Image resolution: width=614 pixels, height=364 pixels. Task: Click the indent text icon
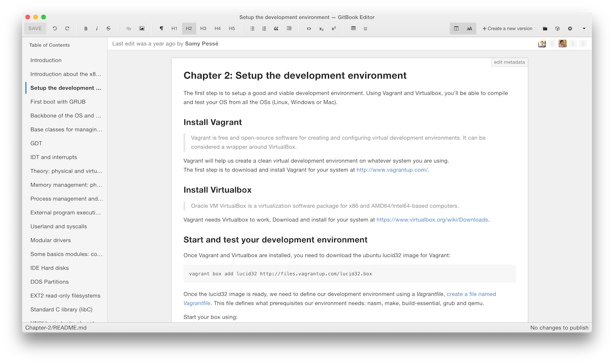pos(289,29)
